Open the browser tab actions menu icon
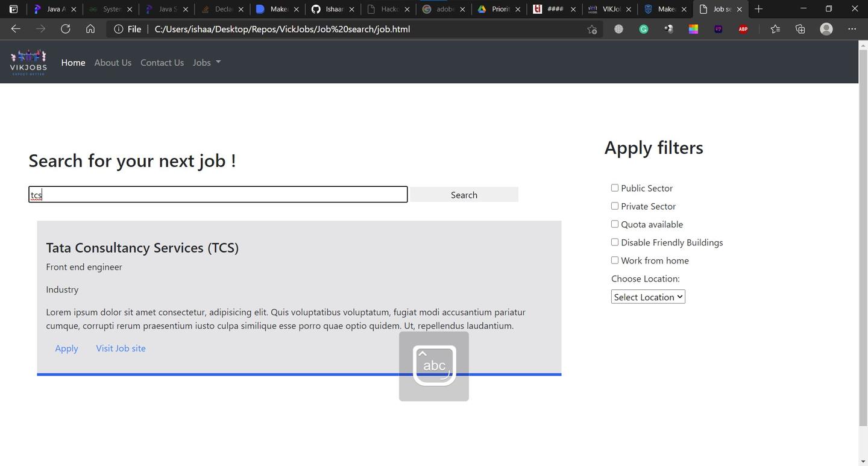 coord(13,9)
